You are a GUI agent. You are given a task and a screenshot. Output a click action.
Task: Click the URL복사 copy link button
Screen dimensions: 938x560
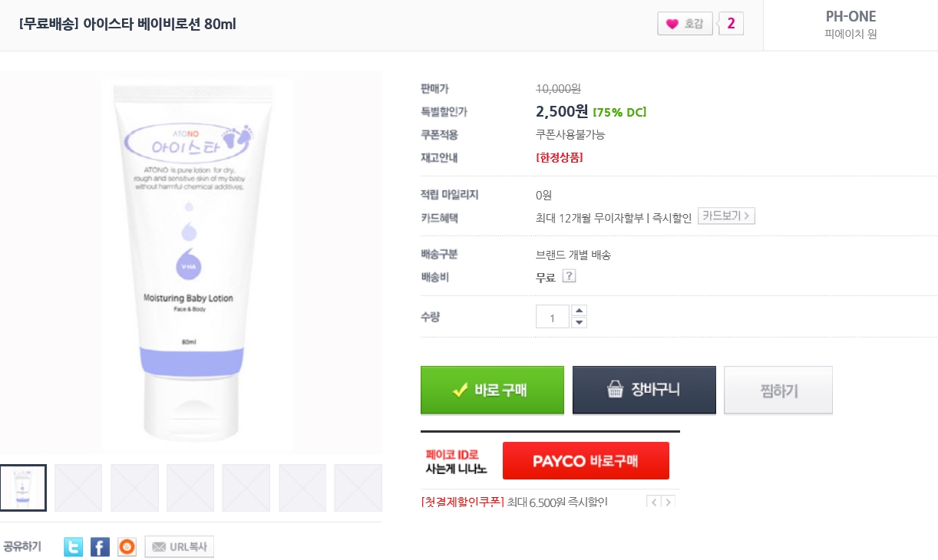pos(180,547)
